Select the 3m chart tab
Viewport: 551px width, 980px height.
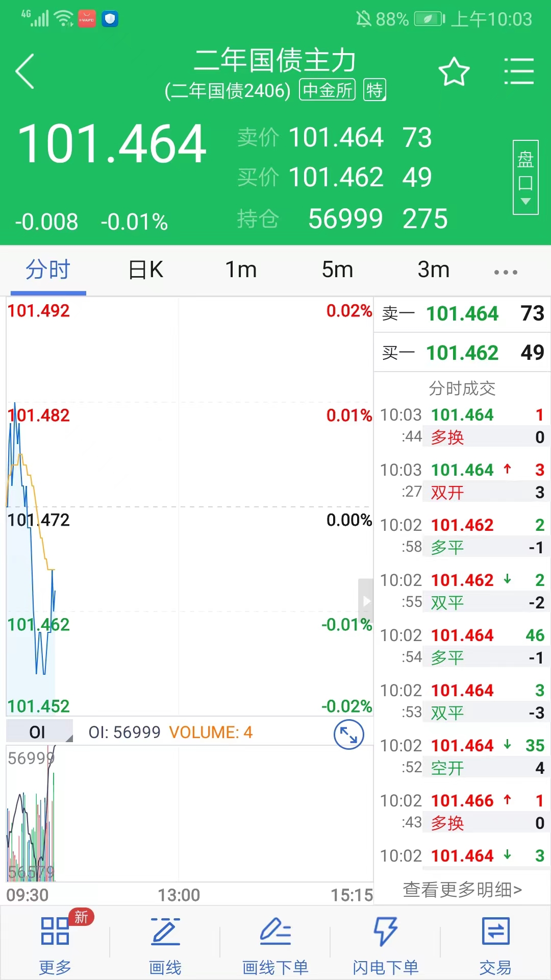tap(433, 270)
